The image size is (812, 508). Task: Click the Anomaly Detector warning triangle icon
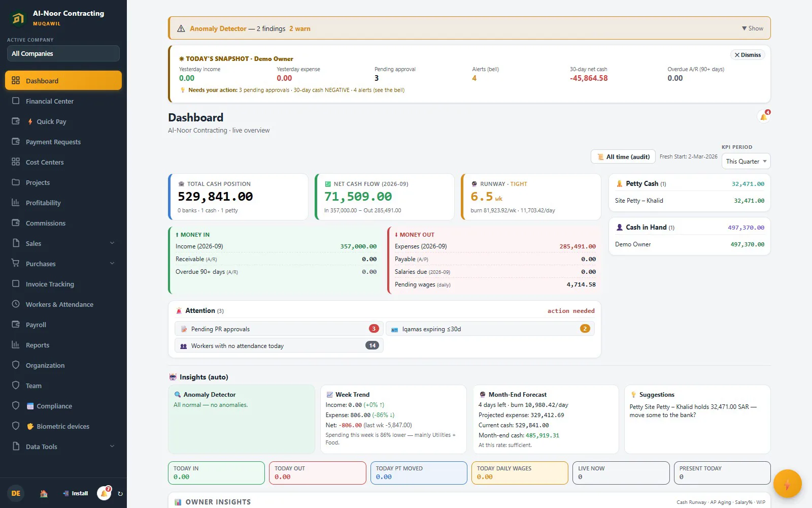(181, 28)
